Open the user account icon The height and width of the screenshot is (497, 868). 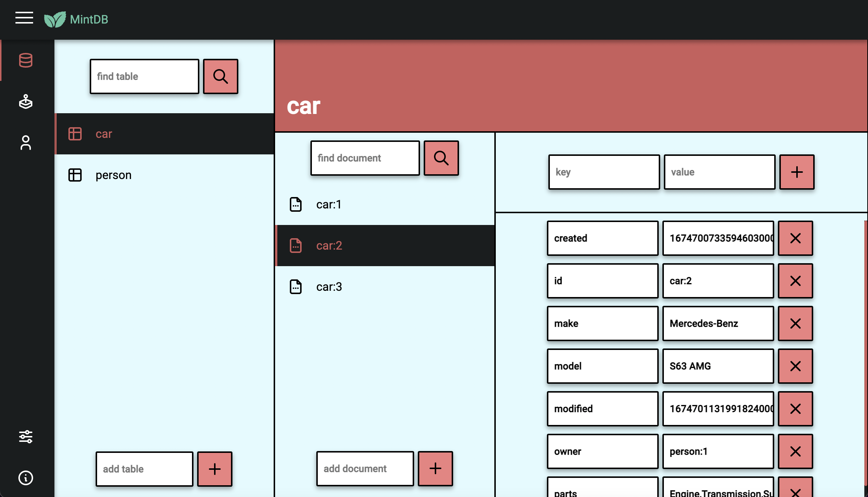pos(26,143)
